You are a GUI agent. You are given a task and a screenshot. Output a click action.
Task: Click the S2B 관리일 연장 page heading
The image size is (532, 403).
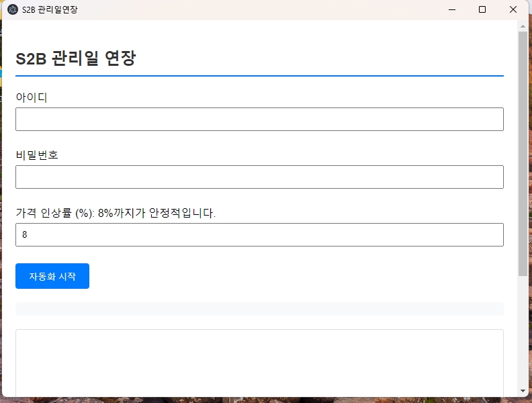76,58
